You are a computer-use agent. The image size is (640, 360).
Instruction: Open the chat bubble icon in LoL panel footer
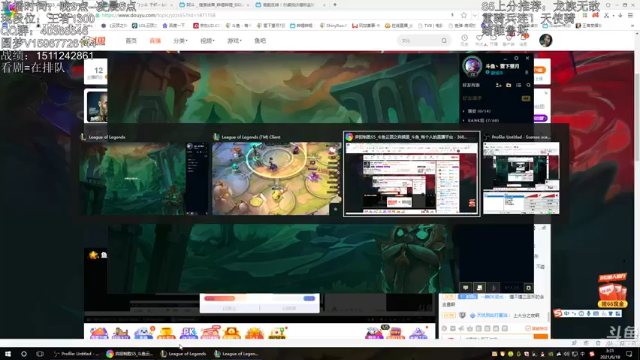coord(465,288)
